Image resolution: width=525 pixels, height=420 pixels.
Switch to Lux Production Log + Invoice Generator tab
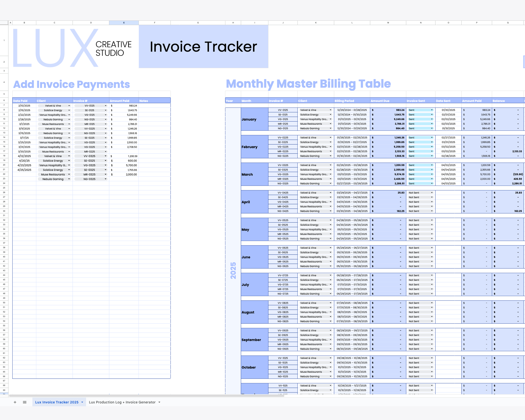pos(122,402)
